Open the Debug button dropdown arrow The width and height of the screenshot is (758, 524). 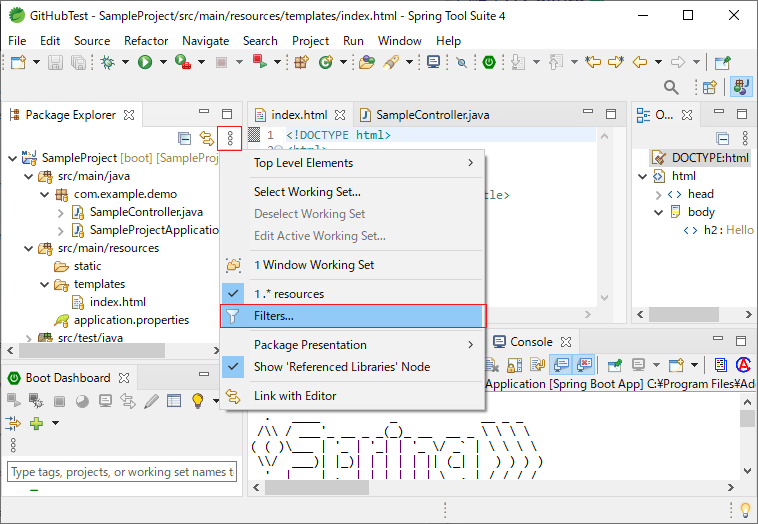point(125,62)
